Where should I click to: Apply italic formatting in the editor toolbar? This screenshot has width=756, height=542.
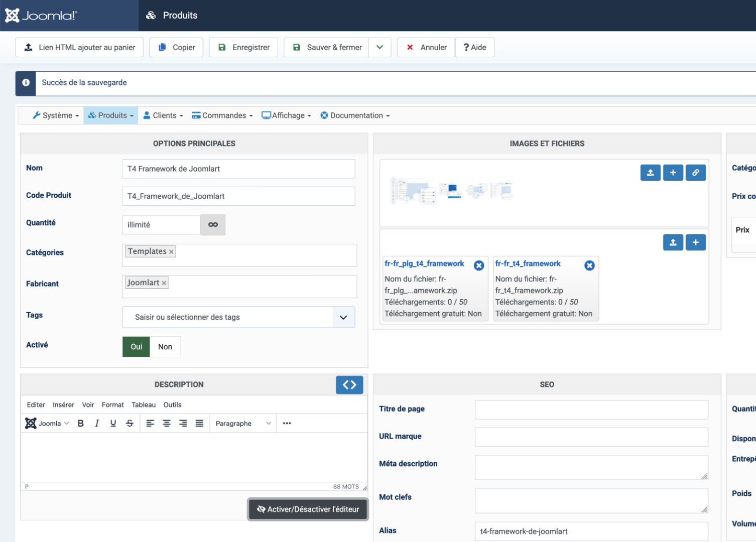97,424
